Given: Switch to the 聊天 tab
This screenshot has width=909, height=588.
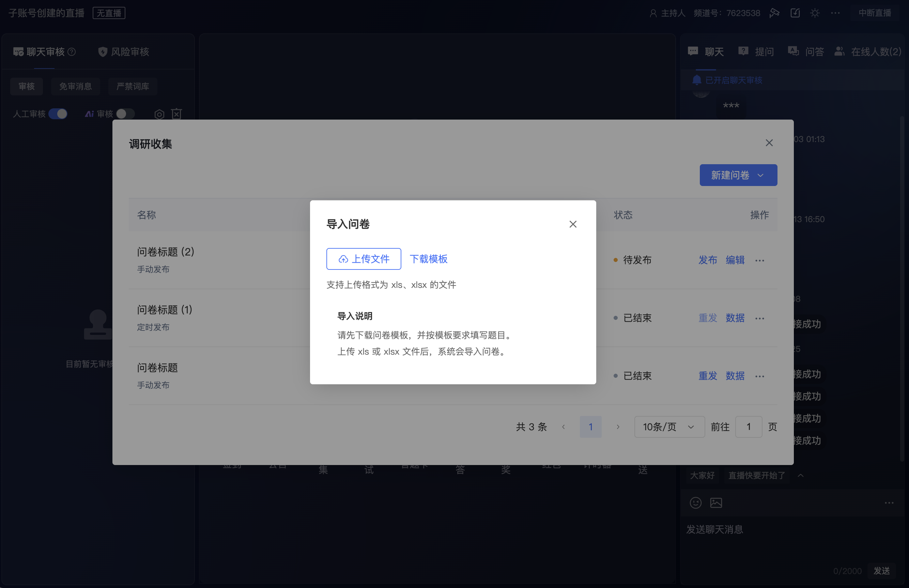Looking at the screenshot, I should tap(706, 51).
